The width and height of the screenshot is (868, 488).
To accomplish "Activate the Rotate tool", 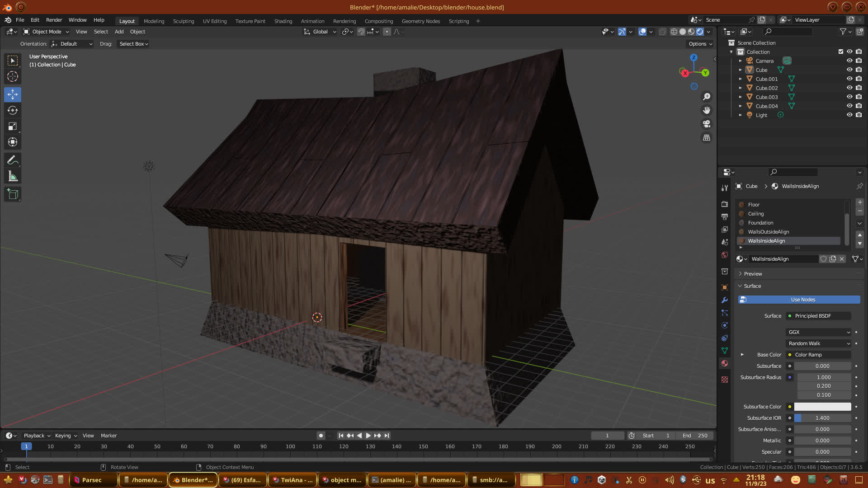I will click(x=13, y=110).
